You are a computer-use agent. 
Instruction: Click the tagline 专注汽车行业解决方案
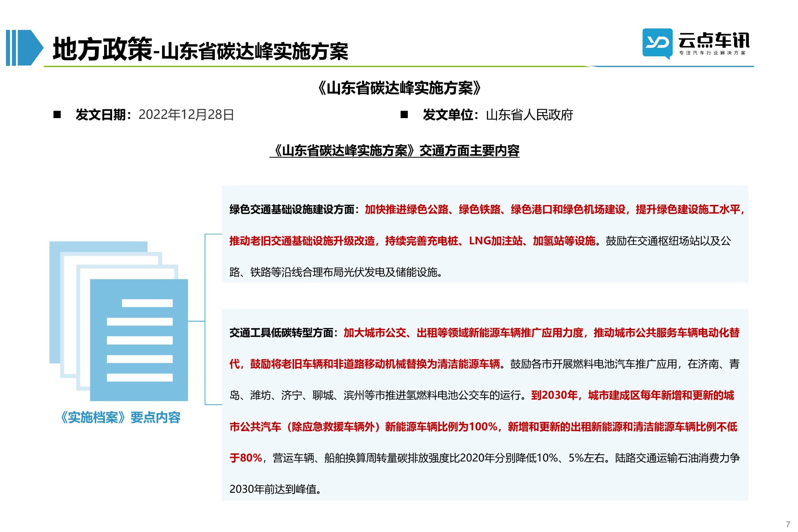click(713, 53)
